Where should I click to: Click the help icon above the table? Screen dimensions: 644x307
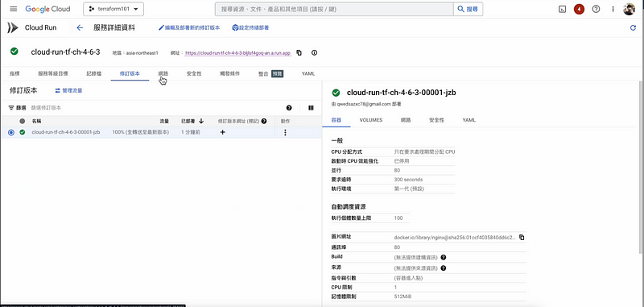click(289, 108)
